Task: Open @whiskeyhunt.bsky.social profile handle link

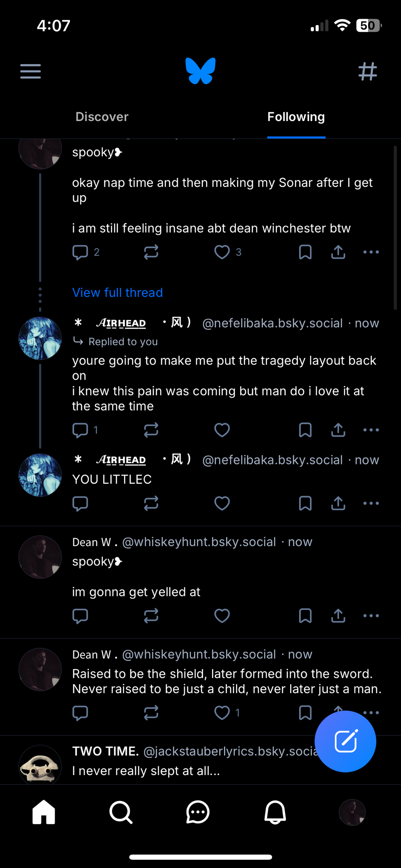Action: 199,542
